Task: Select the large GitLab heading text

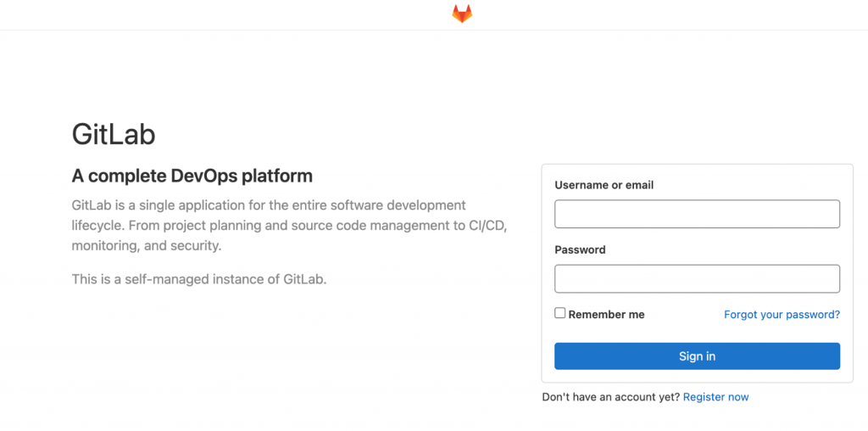Action: 114,134
